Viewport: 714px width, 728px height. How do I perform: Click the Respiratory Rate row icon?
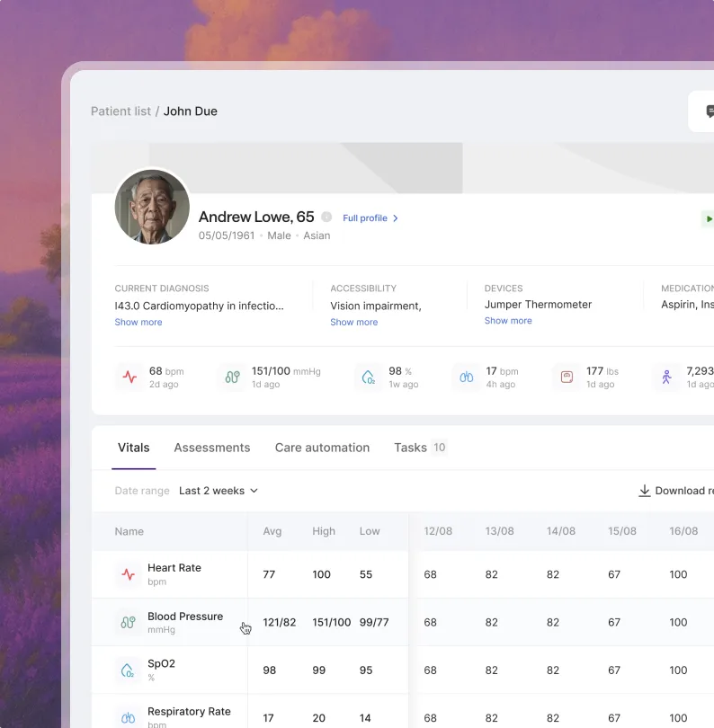click(129, 718)
